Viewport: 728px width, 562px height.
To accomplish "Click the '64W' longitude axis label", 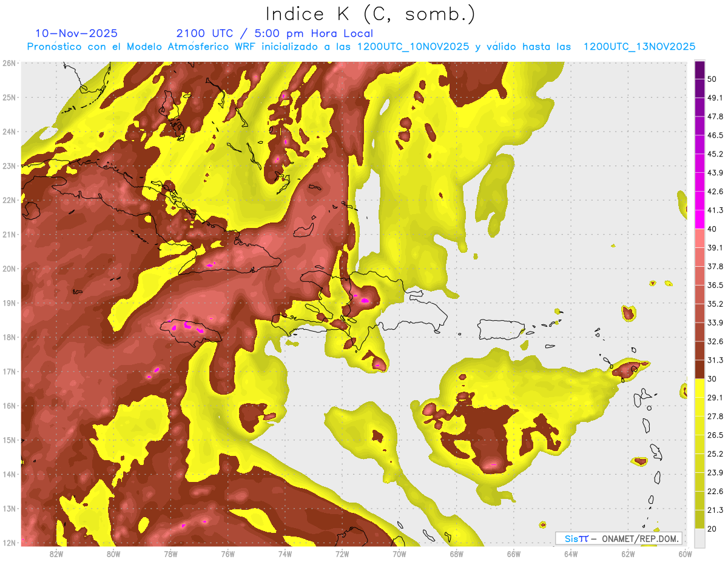I will click(571, 554).
